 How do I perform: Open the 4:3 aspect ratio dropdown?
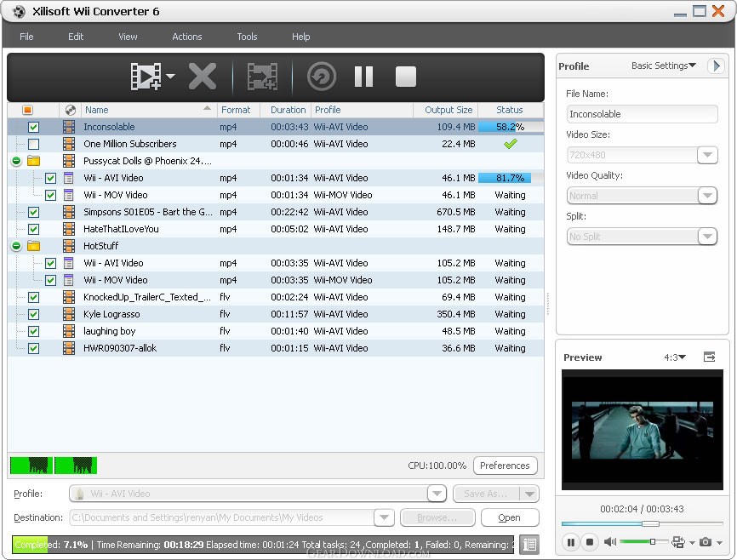pos(675,357)
